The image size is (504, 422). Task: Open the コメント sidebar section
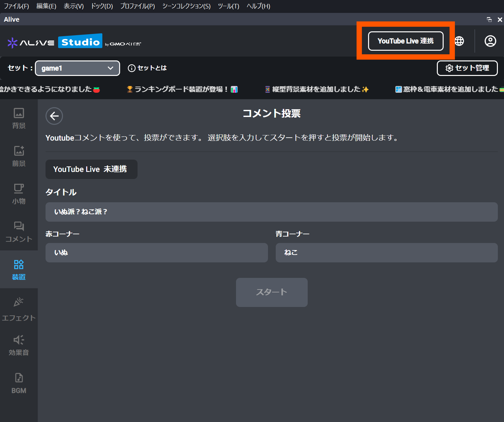pyautogui.click(x=19, y=232)
